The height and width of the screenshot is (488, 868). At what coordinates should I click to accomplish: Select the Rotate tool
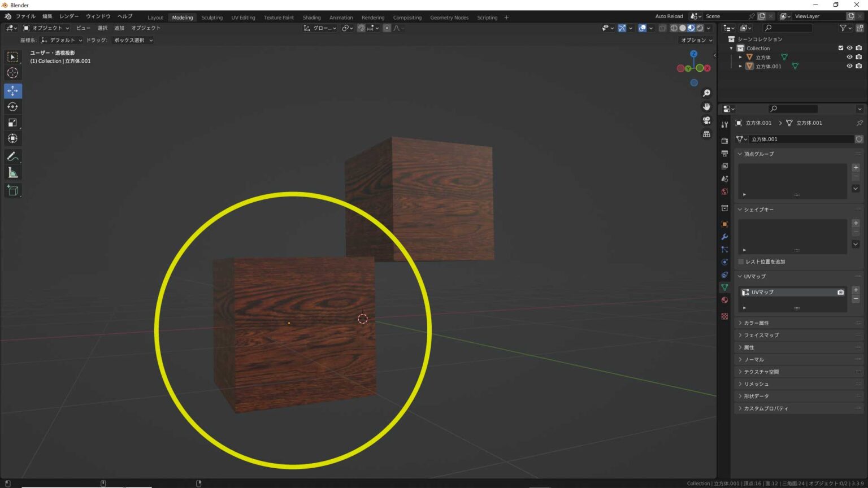click(x=12, y=106)
